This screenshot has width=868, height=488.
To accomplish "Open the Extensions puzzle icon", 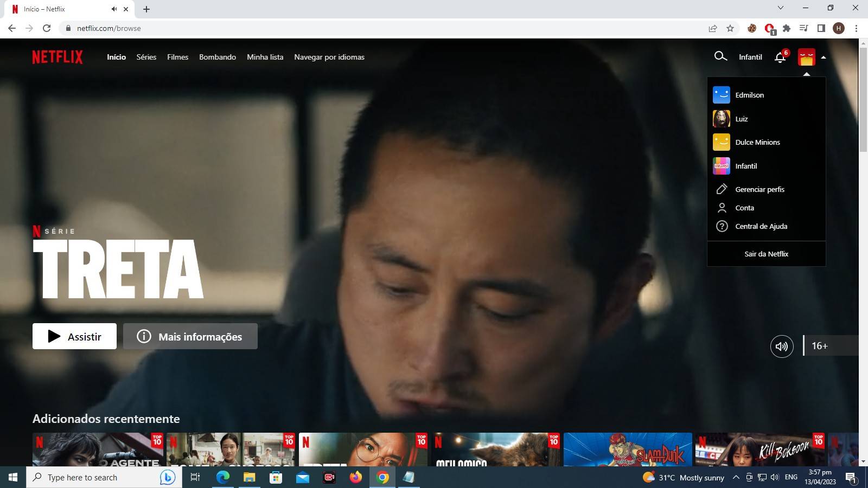I will (787, 28).
